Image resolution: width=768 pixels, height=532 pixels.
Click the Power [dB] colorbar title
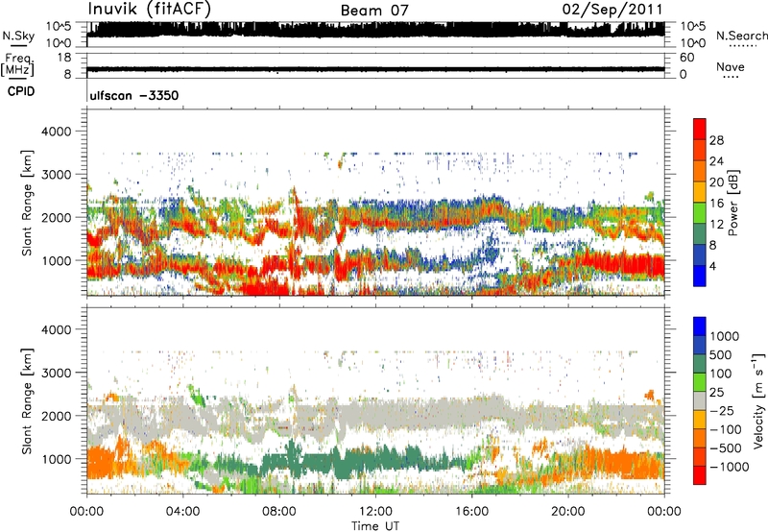click(732, 203)
